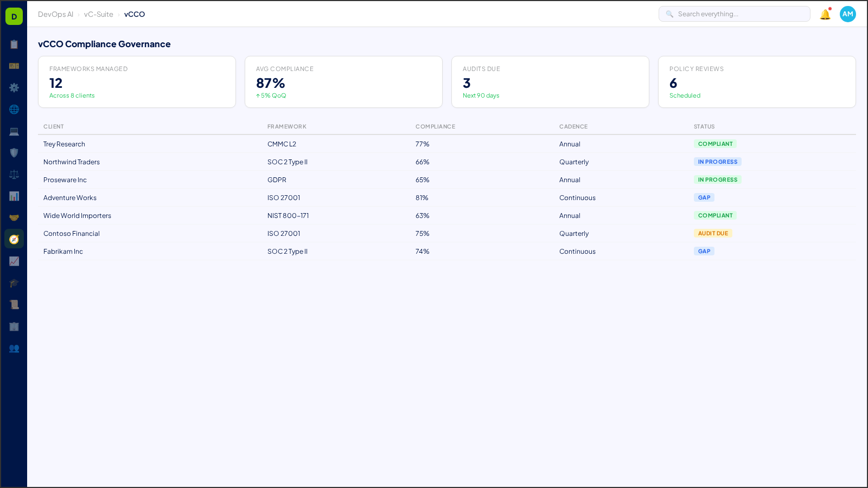Viewport: 868px width, 488px height.
Task: Select the highlighted compass vCCO icon
Action: (x=14, y=239)
